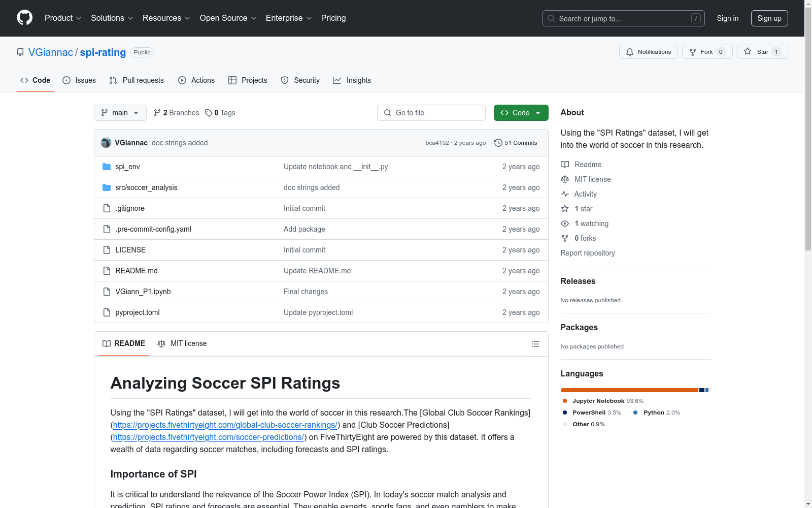This screenshot has width=812, height=508.
Task: Click the README.md file icon
Action: [107, 271]
